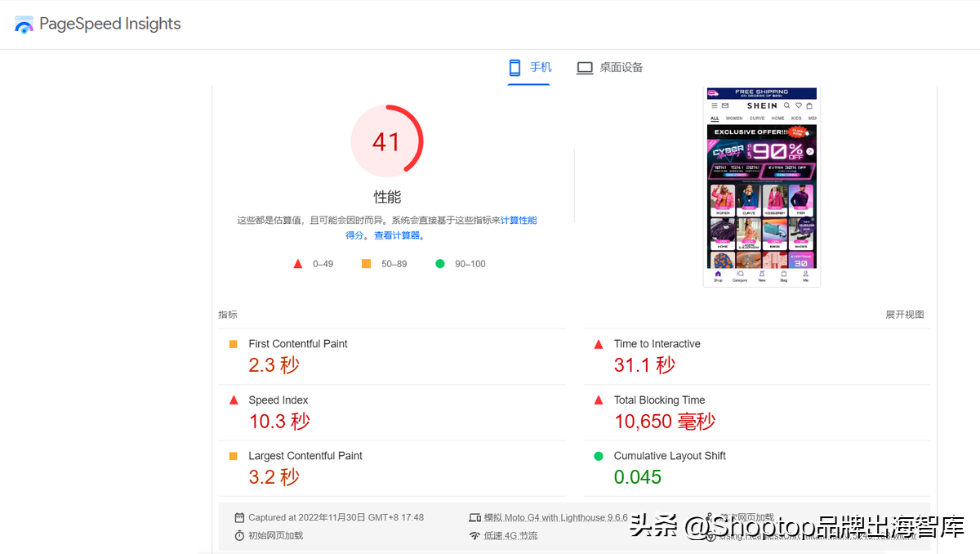
Task: Expand the metrics view with 展开视图
Action: [x=905, y=315]
